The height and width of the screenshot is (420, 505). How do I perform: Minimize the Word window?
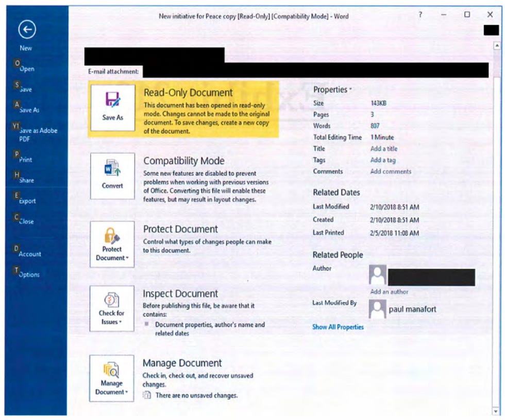point(444,15)
